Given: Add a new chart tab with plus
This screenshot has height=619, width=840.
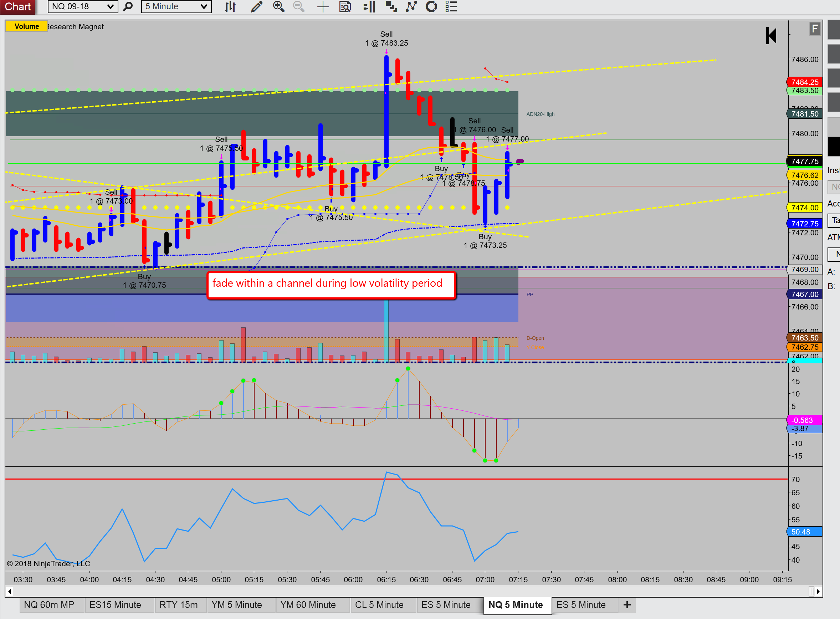Looking at the screenshot, I should point(627,605).
